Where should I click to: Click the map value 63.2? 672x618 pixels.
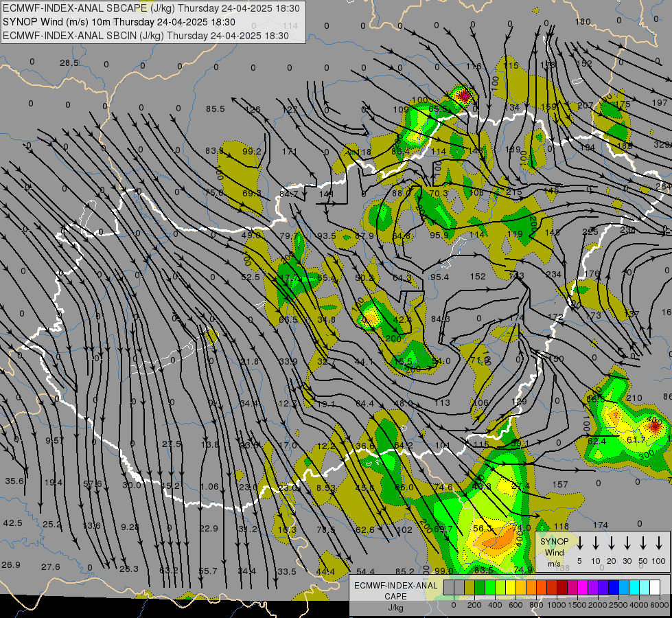point(169,571)
